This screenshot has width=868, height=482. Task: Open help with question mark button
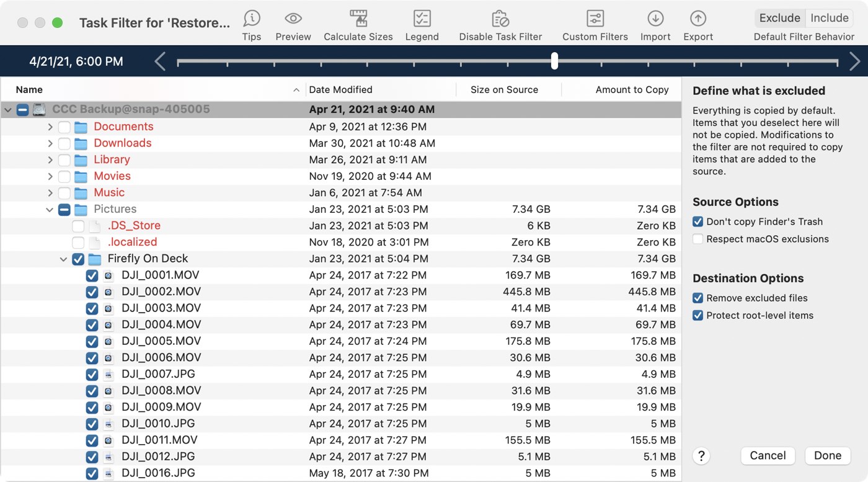(701, 456)
